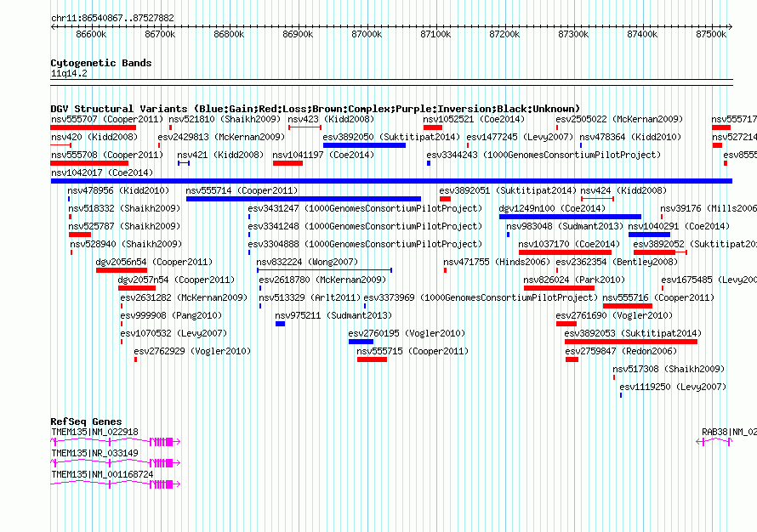Select the long red bar under esv3892053

click(631, 342)
